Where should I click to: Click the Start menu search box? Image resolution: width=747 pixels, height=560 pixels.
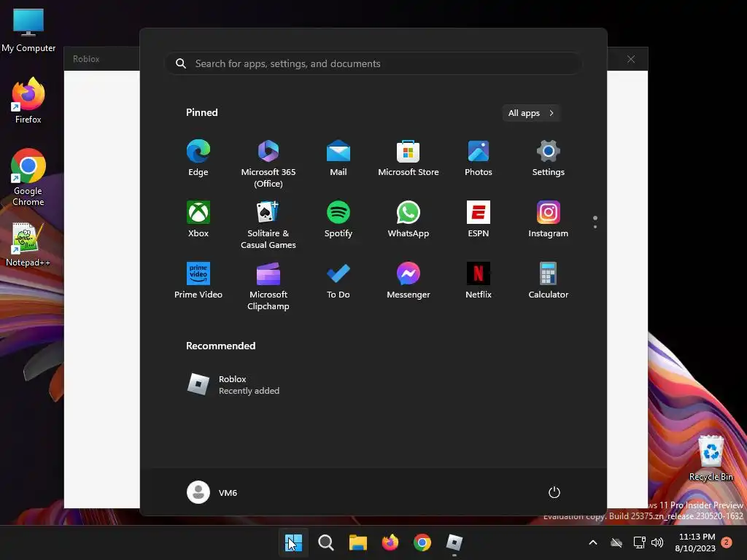[x=373, y=63]
